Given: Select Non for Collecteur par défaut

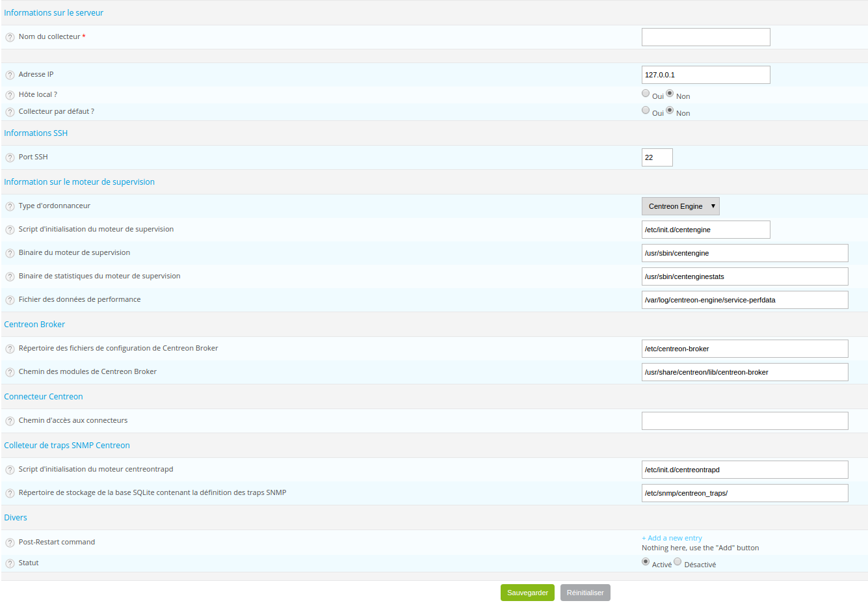Looking at the screenshot, I should coord(670,110).
